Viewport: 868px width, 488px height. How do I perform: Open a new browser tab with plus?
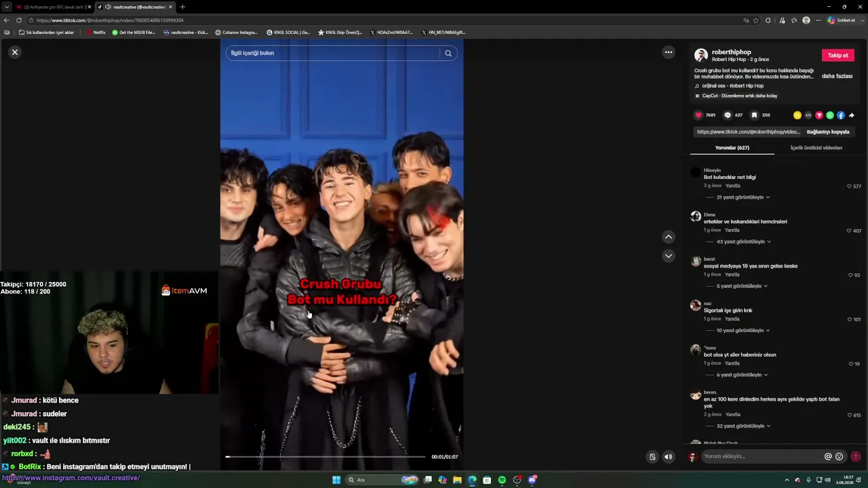[x=182, y=7]
